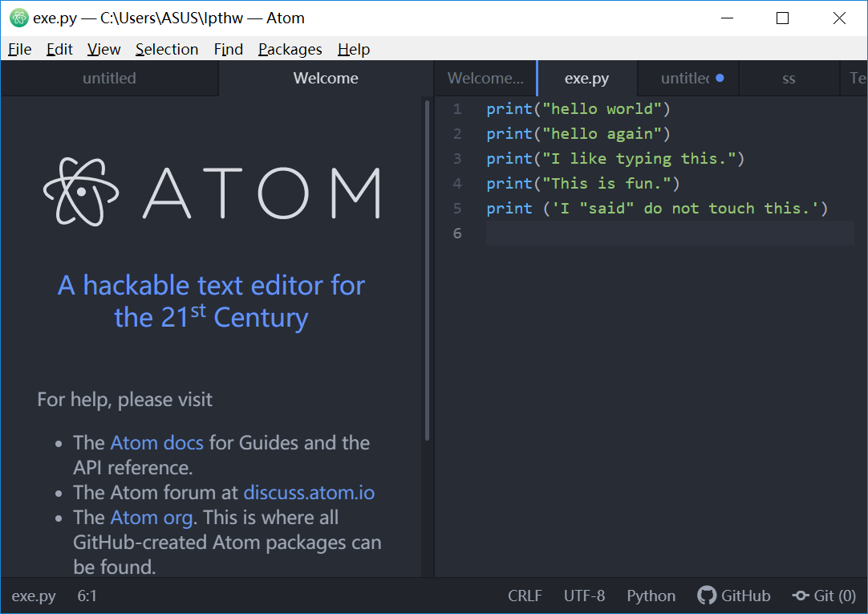This screenshot has width=868, height=614.
Task: Click the Atom logo in the title bar
Action: pos(18,17)
